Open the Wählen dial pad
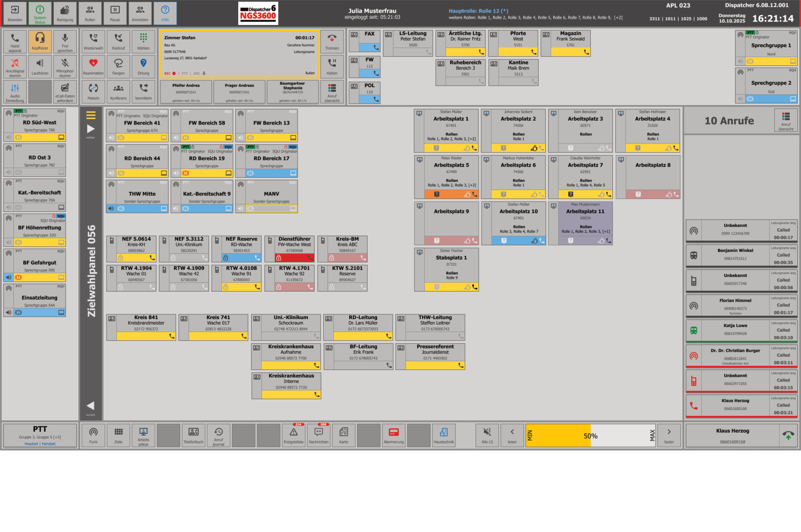Viewport: 801px width, 532px height. [144, 41]
